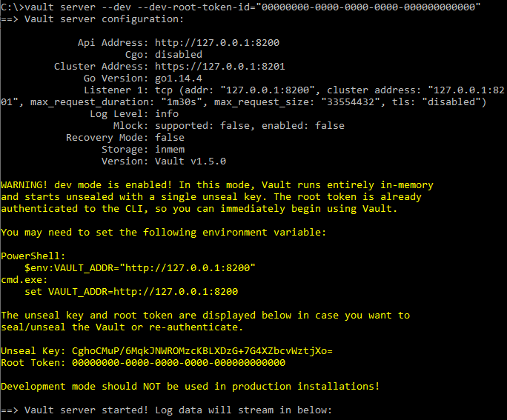Click Mlock 'supported: false, enabled: false' text
Viewport: 507px width, 420px height.
coord(250,126)
